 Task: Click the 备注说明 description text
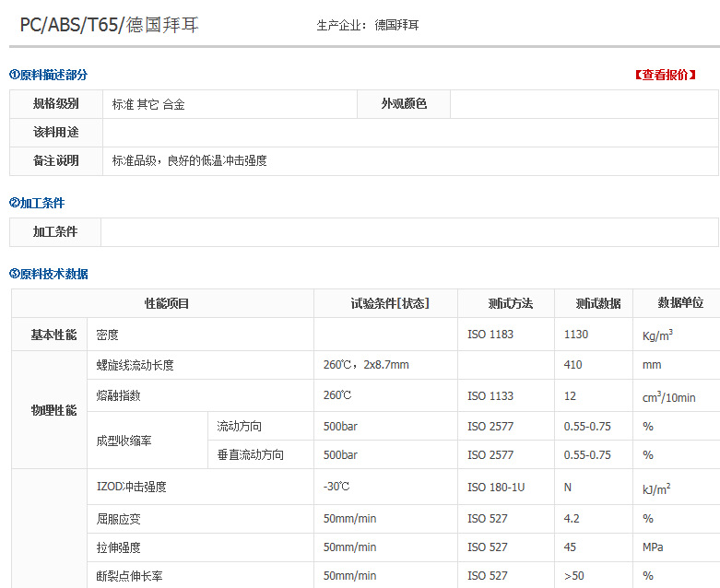coord(189,160)
